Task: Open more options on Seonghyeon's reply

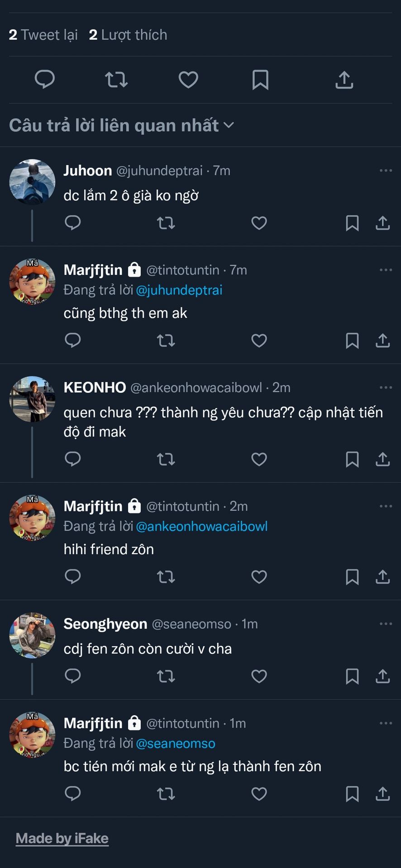Action: coord(386,624)
